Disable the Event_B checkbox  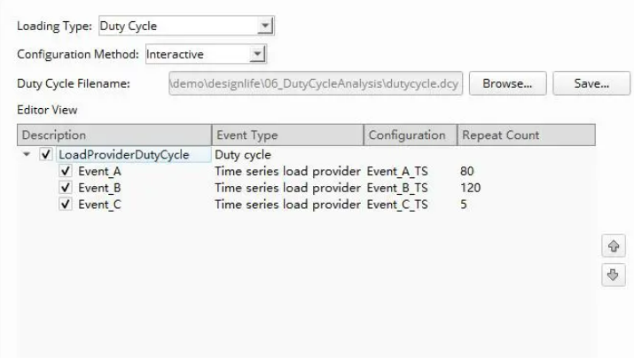pos(65,188)
